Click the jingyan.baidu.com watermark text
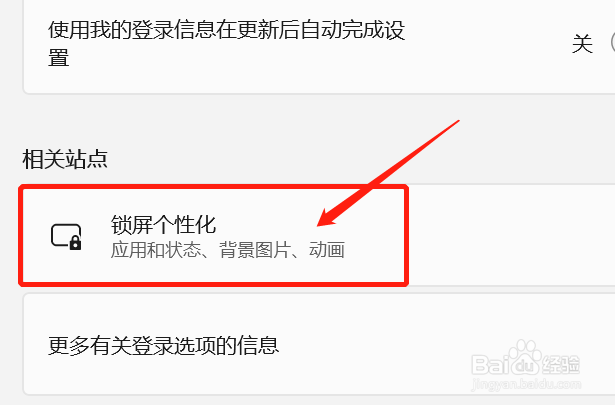 click(526, 383)
